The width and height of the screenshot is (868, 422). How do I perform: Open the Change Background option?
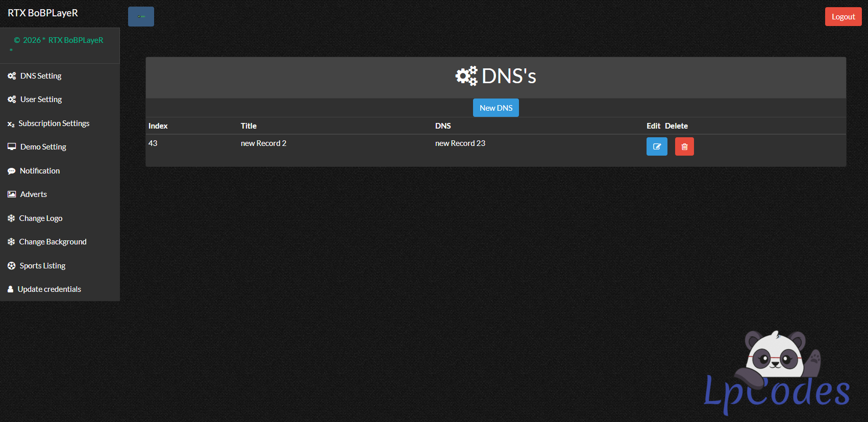(53, 242)
